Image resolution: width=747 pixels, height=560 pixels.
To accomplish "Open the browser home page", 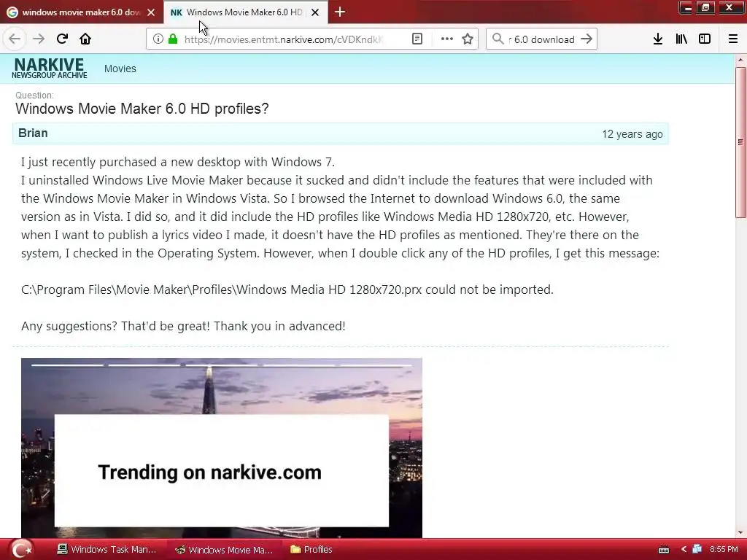I will coord(85,39).
